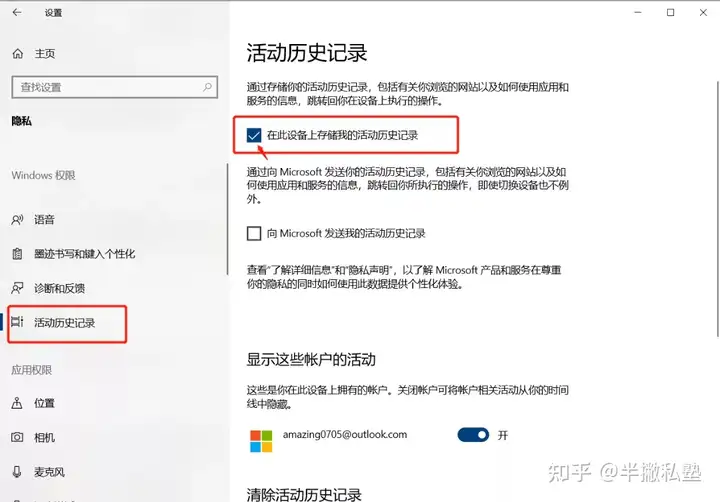This screenshot has height=502, width=720.
Task: Open the 主页 home icon
Action: [x=17, y=54]
